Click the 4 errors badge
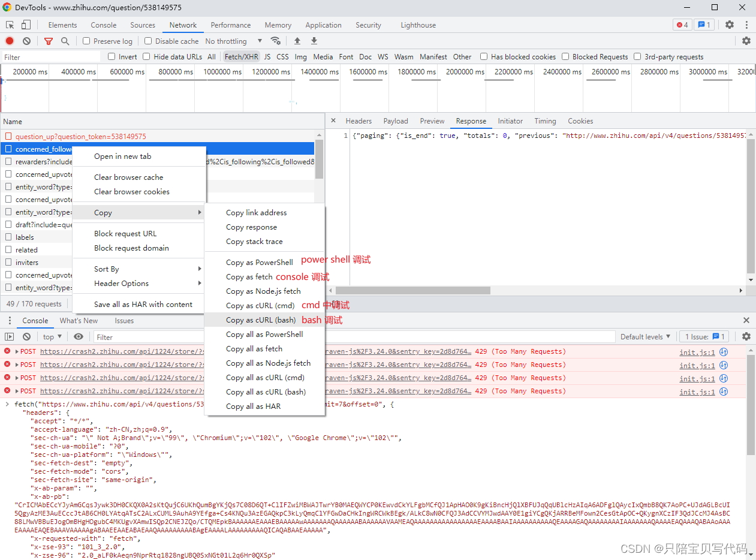 pos(682,25)
